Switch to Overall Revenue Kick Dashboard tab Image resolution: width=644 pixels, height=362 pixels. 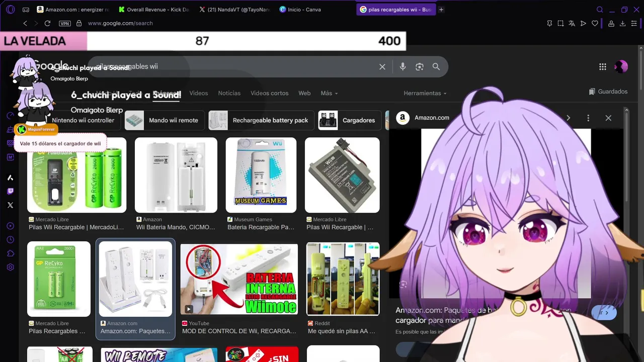pyautogui.click(x=153, y=10)
